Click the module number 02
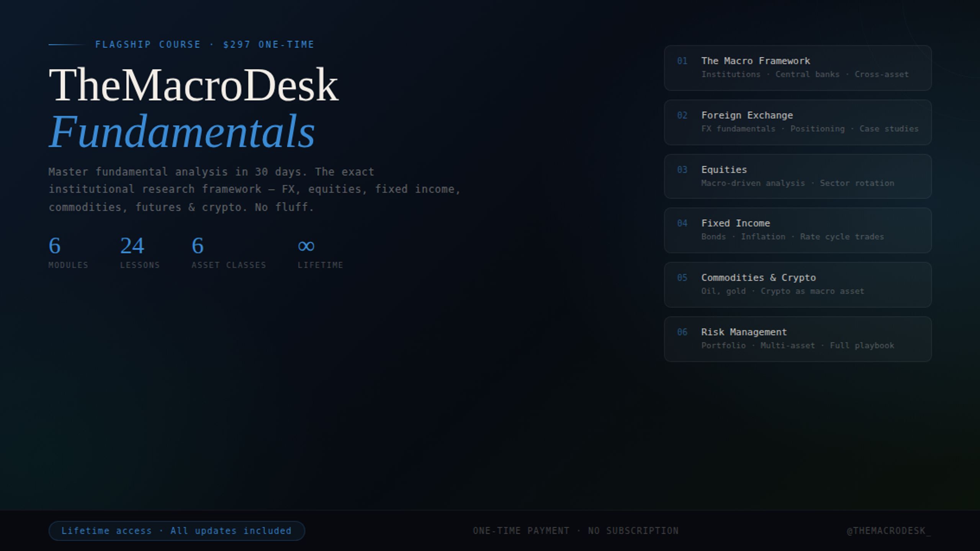The height and width of the screenshot is (551, 980). [682, 115]
